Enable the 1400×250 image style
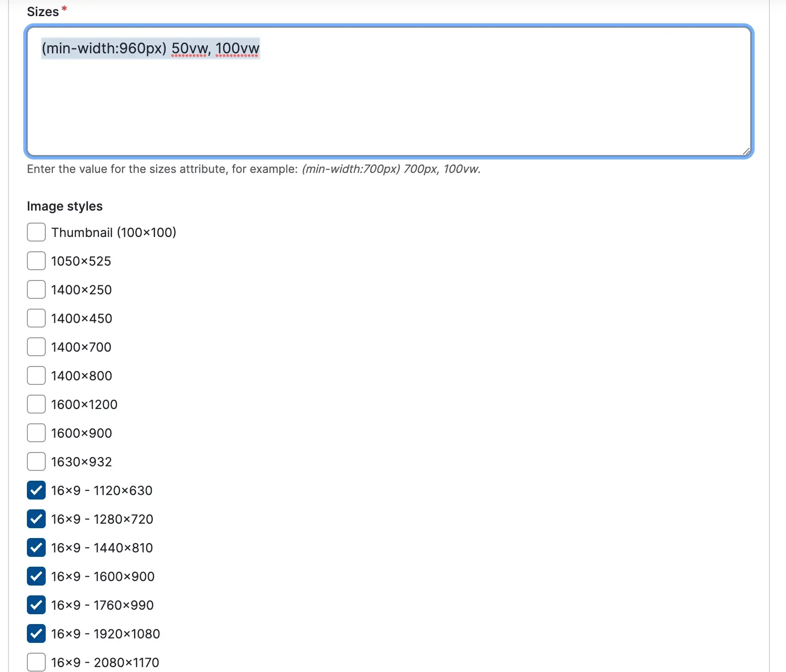The height and width of the screenshot is (672, 786). (x=36, y=289)
